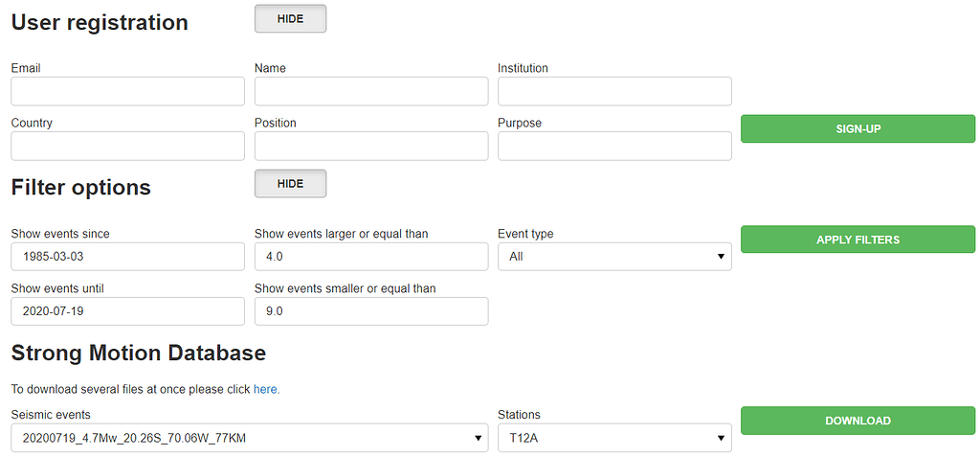The width and height of the screenshot is (980, 456).
Task: Open the Stations dropdown showing T12A
Action: (x=614, y=438)
